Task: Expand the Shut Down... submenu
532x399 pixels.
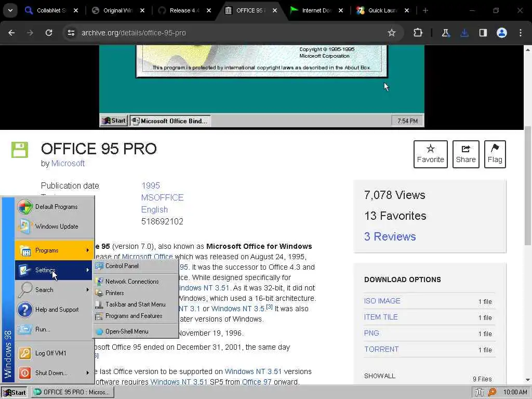Action: click(x=54, y=373)
